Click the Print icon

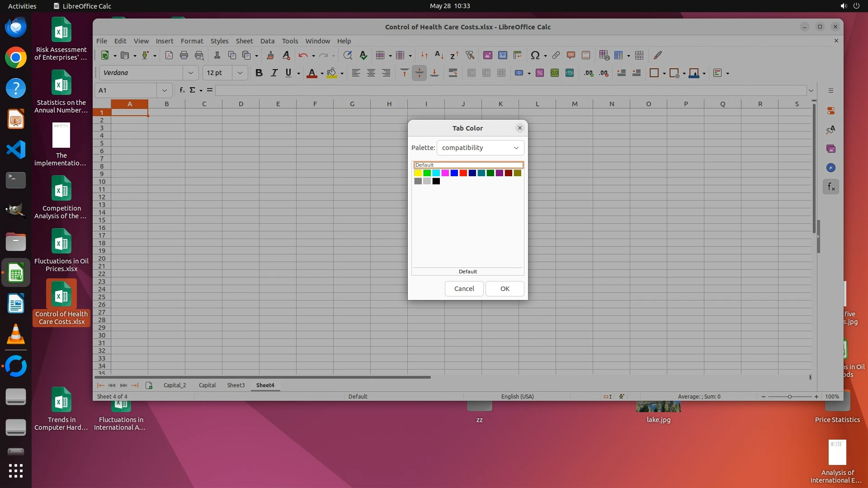pyautogui.click(x=184, y=55)
